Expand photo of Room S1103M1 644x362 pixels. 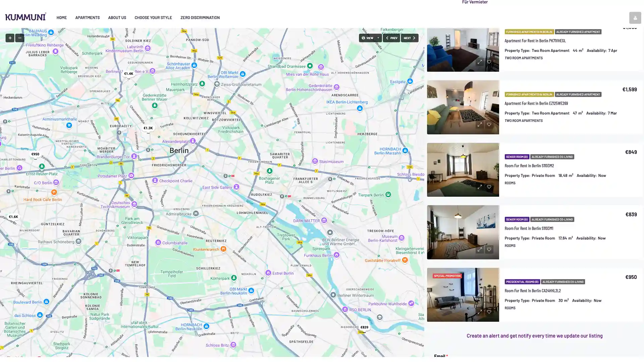(x=480, y=250)
